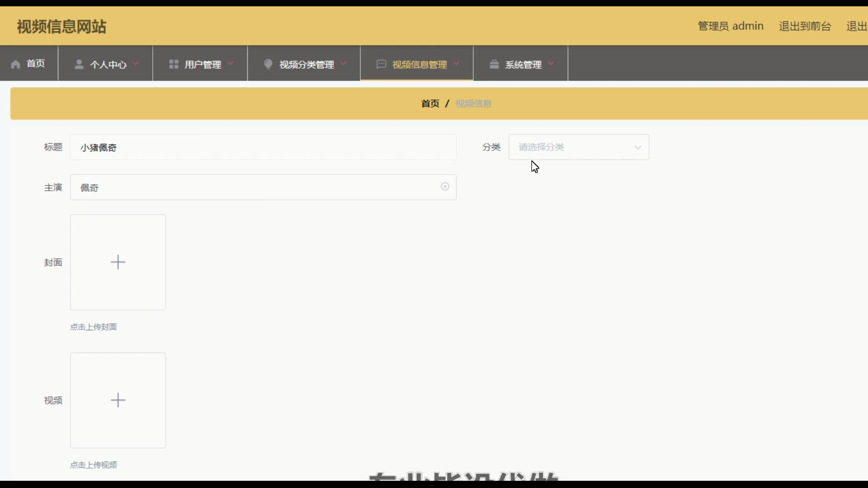Click the plus icon to upload cover
This screenshot has width=868, height=488.
point(118,262)
